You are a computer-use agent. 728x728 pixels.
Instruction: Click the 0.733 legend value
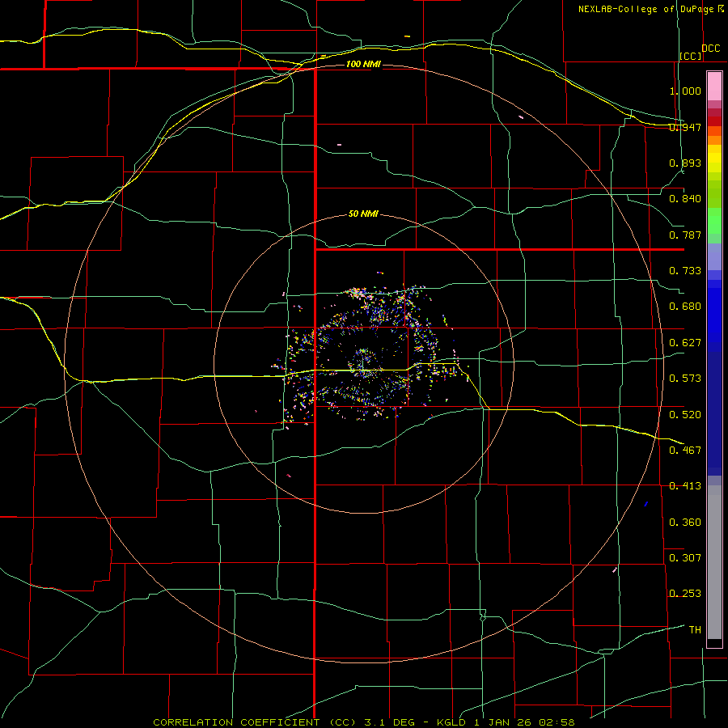685,271
